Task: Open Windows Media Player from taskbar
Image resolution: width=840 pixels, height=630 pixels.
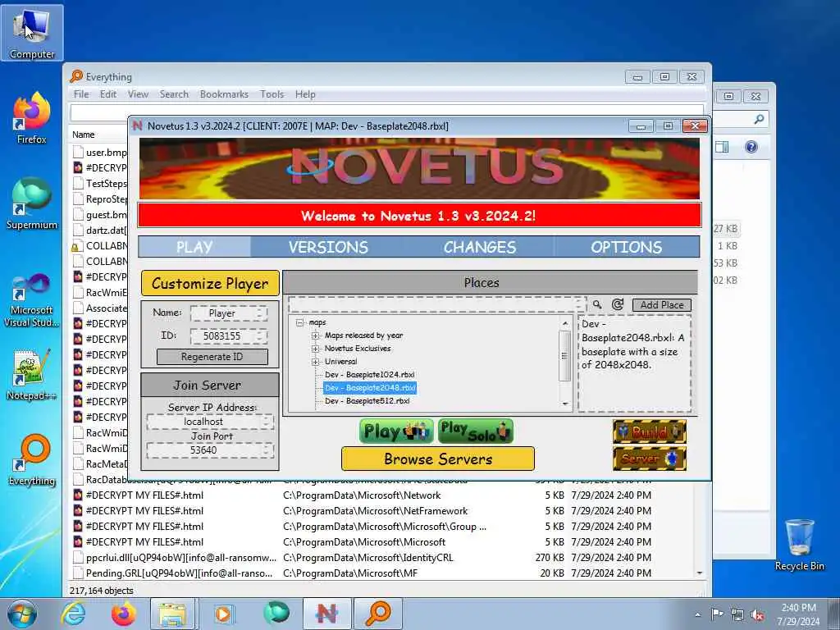Action: [223, 614]
